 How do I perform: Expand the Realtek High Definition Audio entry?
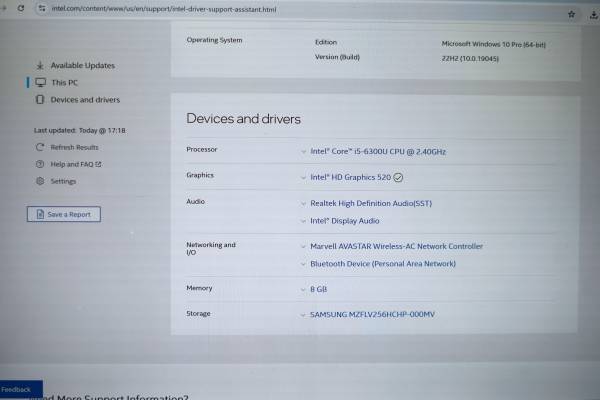tap(303, 203)
